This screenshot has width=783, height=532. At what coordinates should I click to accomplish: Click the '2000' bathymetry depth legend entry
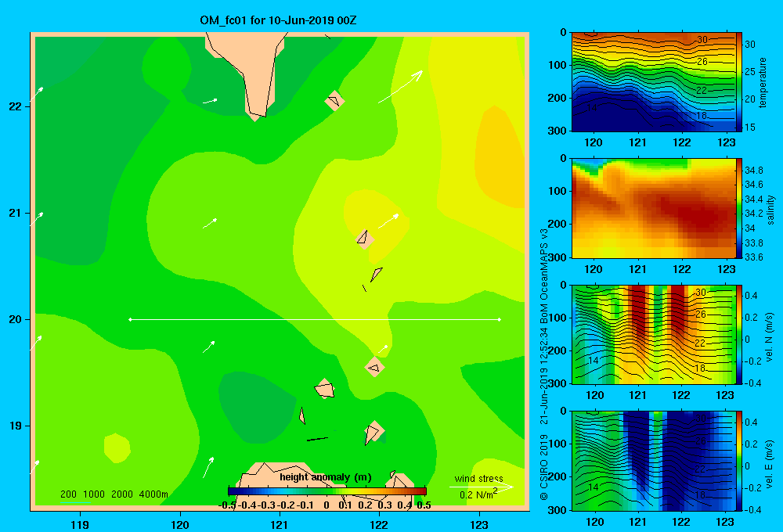click(122, 494)
